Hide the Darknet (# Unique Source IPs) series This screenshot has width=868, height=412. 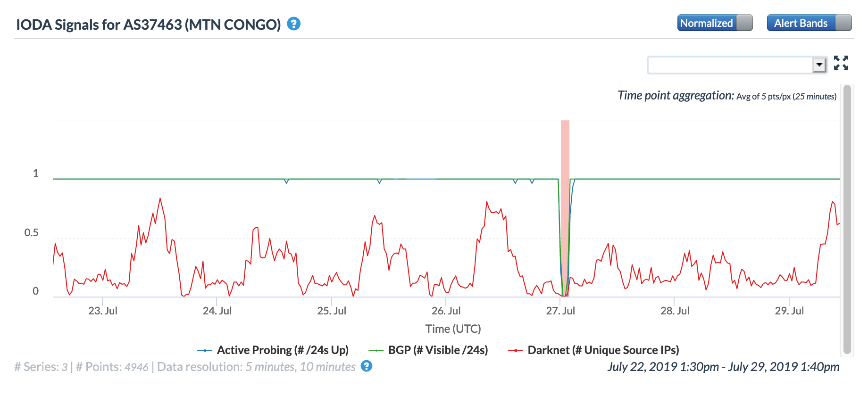603,350
